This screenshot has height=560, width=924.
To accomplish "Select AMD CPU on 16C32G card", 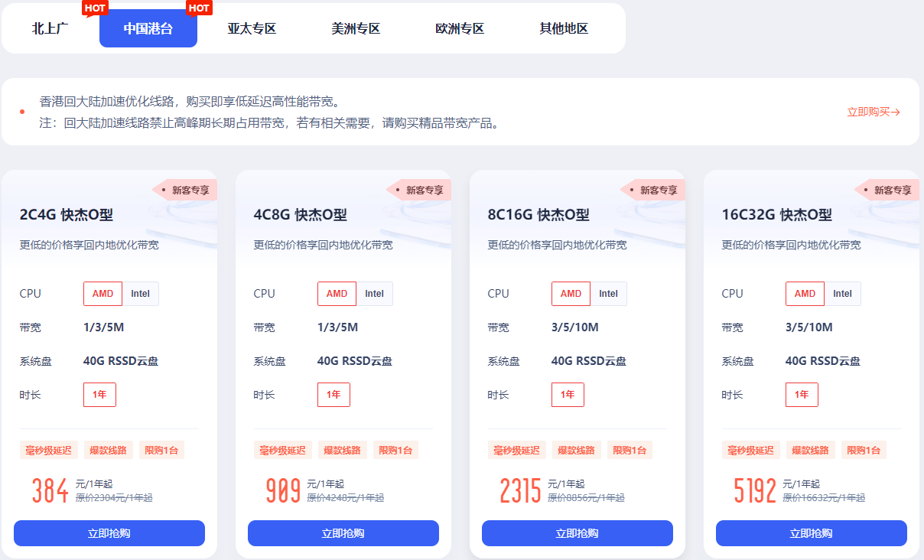I will click(x=805, y=294).
